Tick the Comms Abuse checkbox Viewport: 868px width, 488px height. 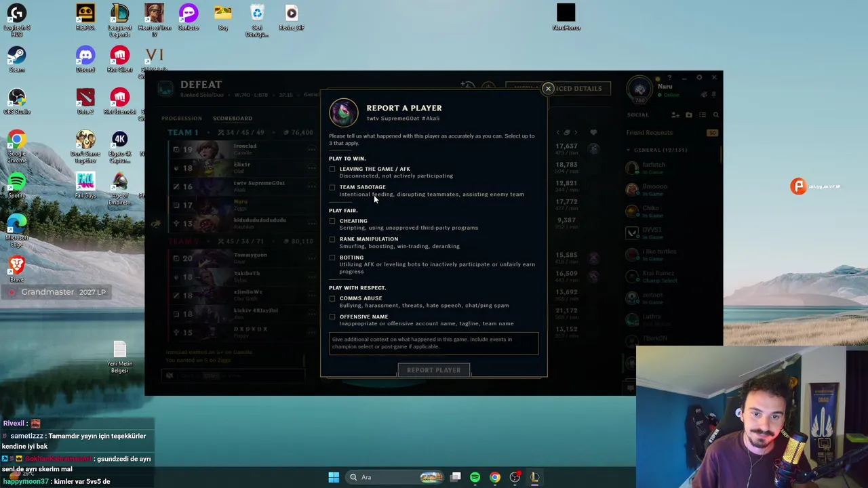click(332, 298)
